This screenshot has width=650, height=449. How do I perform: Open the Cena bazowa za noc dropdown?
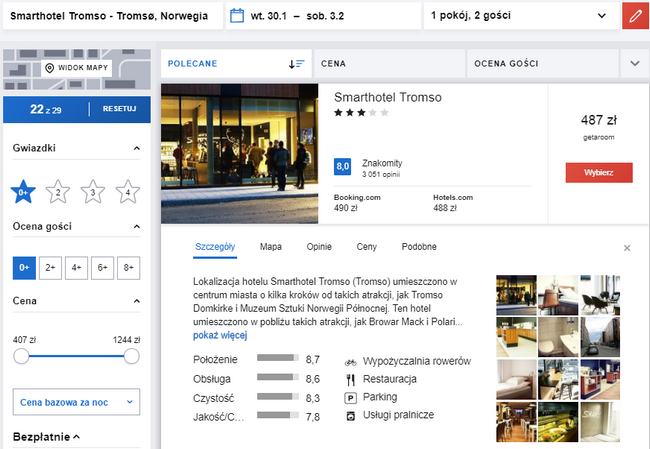pyautogui.click(x=76, y=402)
